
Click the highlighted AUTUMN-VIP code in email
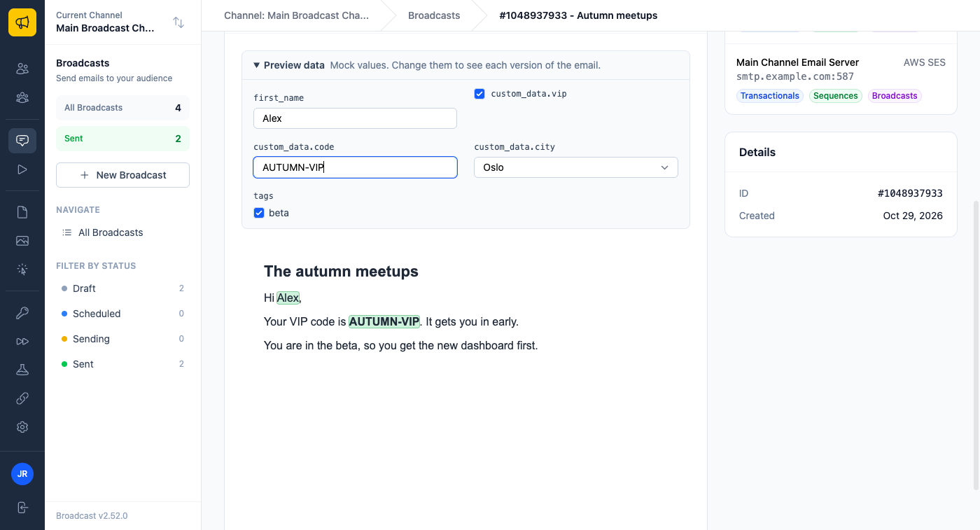[x=384, y=322]
